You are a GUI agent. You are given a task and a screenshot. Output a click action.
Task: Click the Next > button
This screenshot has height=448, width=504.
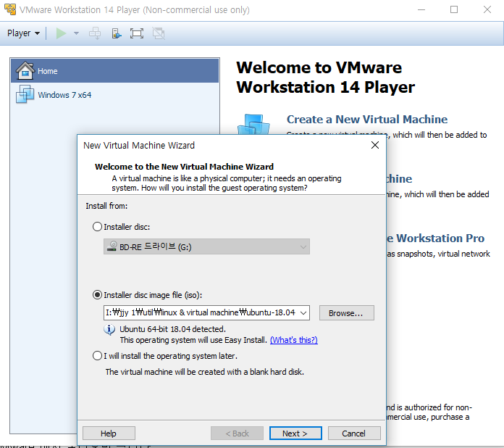pyautogui.click(x=295, y=434)
